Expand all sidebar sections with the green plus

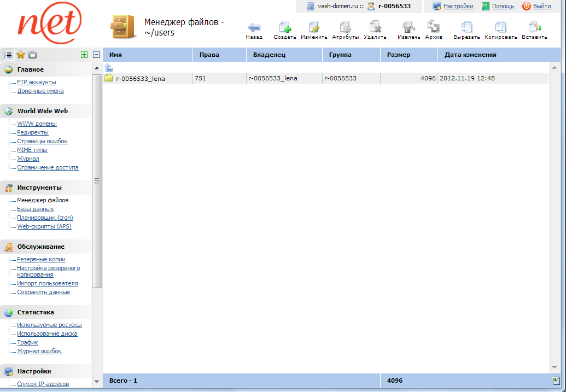(x=84, y=54)
